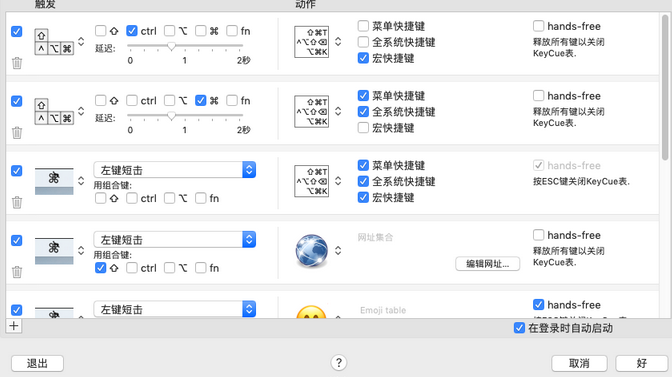The height and width of the screenshot is (377, 672).
Task: Uncheck 宏快捷键 in first row
Action: pos(363,58)
